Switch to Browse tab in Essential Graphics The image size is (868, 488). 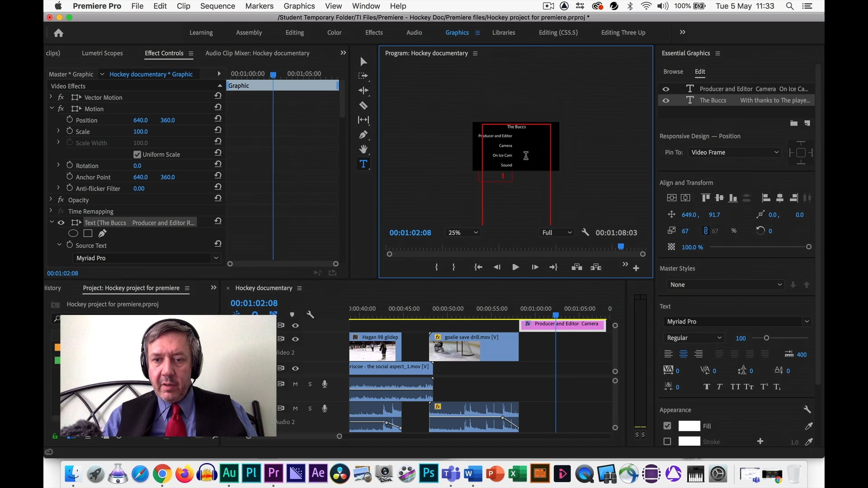(673, 71)
